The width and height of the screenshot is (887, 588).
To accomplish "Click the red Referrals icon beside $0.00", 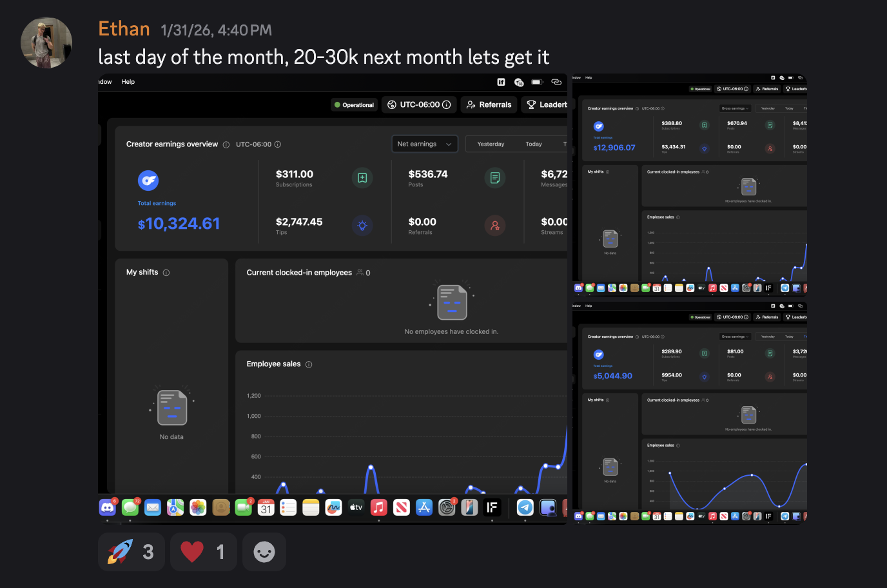I will pyautogui.click(x=494, y=226).
